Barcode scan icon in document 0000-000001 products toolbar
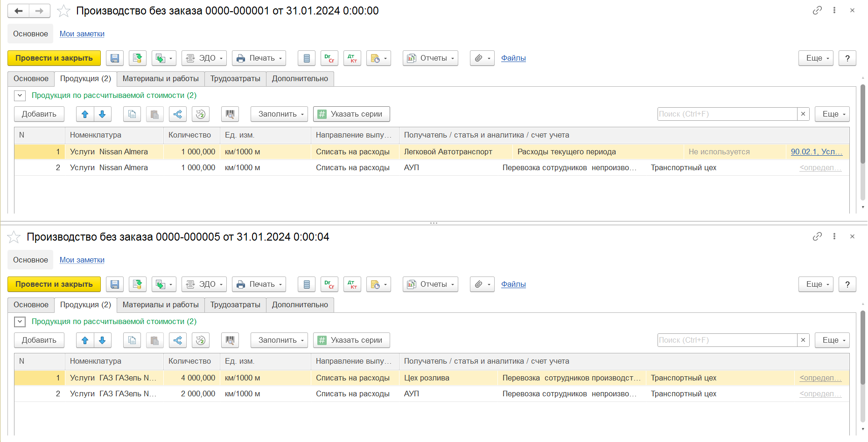The image size is (868, 442). point(230,114)
